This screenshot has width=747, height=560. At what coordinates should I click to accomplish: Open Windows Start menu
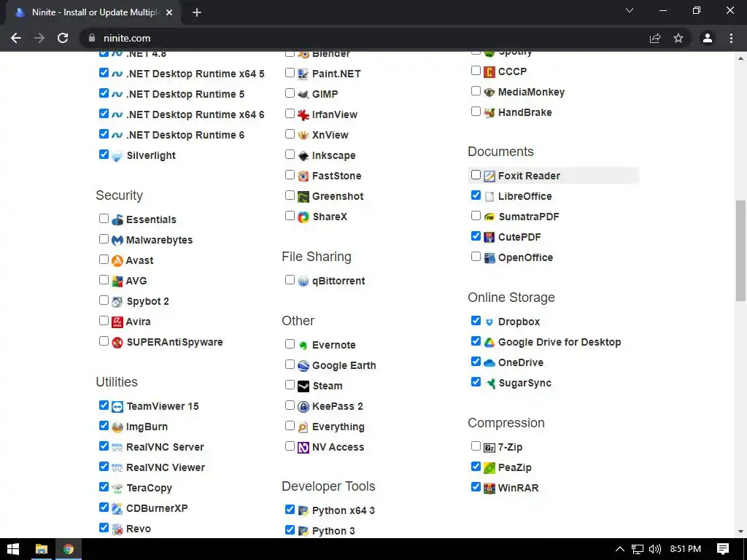[13, 549]
